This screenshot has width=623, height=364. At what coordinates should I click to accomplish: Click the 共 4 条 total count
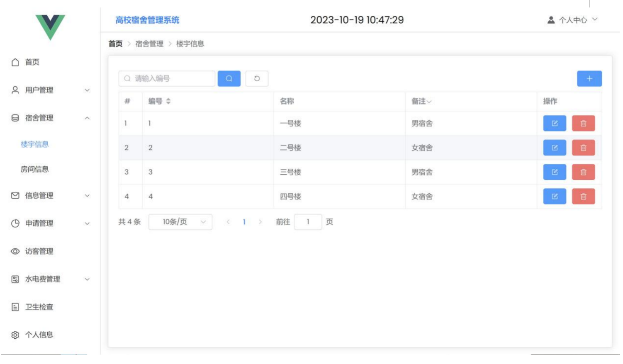[x=129, y=222]
